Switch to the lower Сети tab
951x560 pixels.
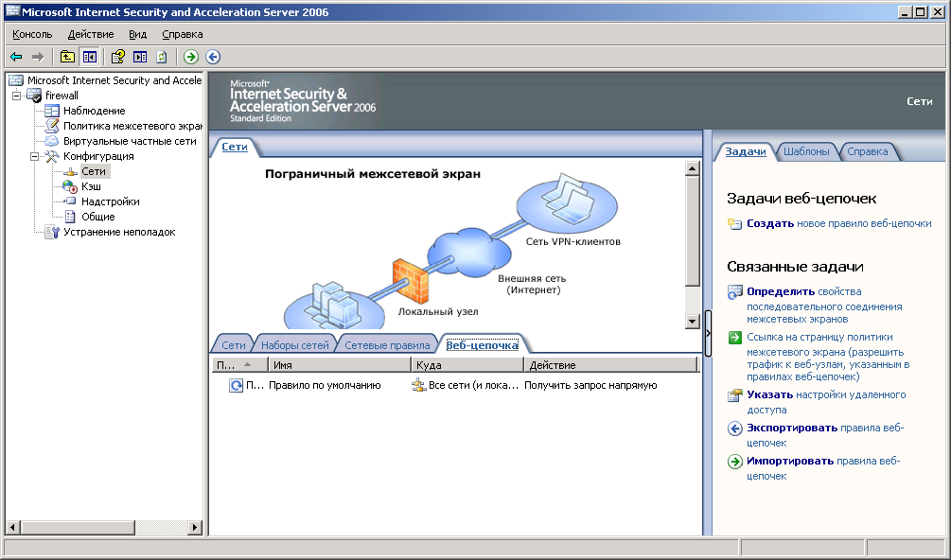pyautogui.click(x=234, y=345)
